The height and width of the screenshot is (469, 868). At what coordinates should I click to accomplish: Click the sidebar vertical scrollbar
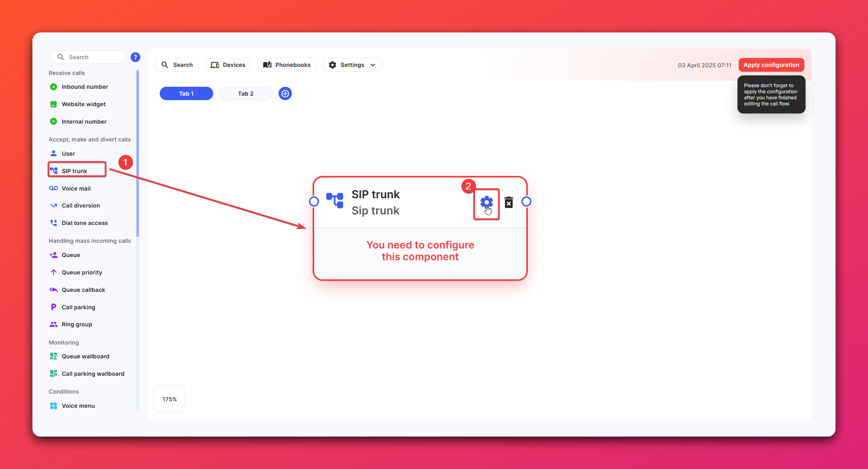coord(138,154)
